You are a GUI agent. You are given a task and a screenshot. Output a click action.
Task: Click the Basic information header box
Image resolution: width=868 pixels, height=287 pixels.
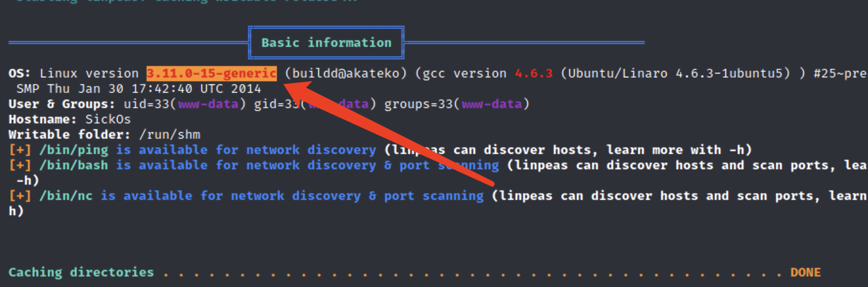[x=326, y=43]
